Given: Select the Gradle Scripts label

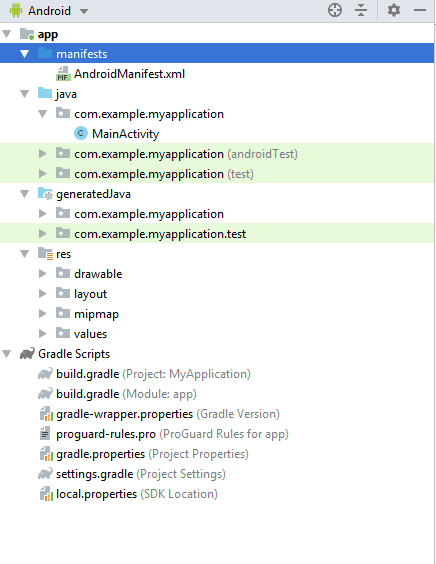Looking at the screenshot, I should pyautogui.click(x=74, y=354).
